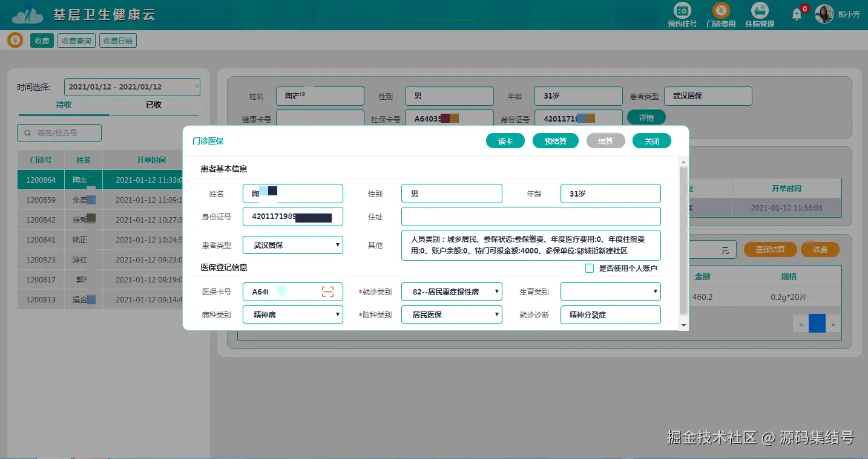
Task: Enable the 是否使用个人账户 checkbox
Action: pos(590,268)
